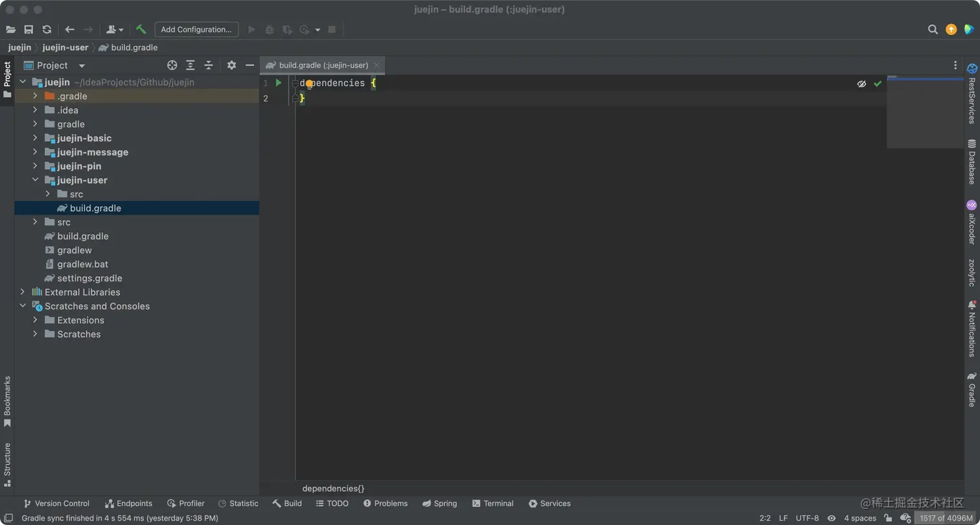Click dependencies{} breadcrumb below the editor
This screenshot has height=525, width=980.
coord(333,488)
